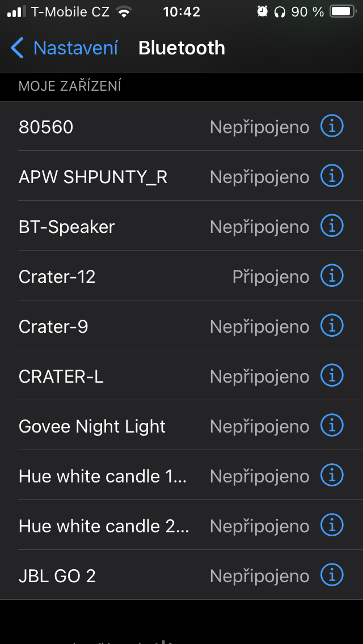Screen dimensions: 363x644
Task: Tap Nepřipojeno status for Crater-9
Action: [x=259, y=327]
